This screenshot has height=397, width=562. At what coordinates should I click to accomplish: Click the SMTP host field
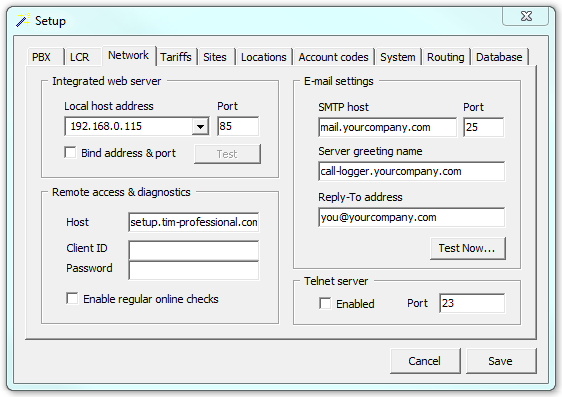click(x=387, y=127)
